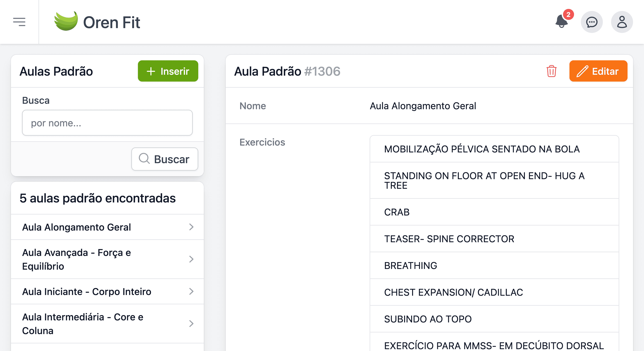The width and height of the screenshot is (644, 351).
Task: Open Aula Alongamento Geral in list
Action: point(107,227)
